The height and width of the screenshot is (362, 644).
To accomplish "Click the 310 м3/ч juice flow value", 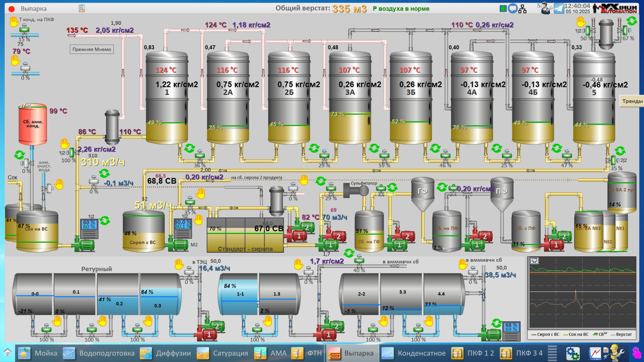I will (x=103, y=162).
